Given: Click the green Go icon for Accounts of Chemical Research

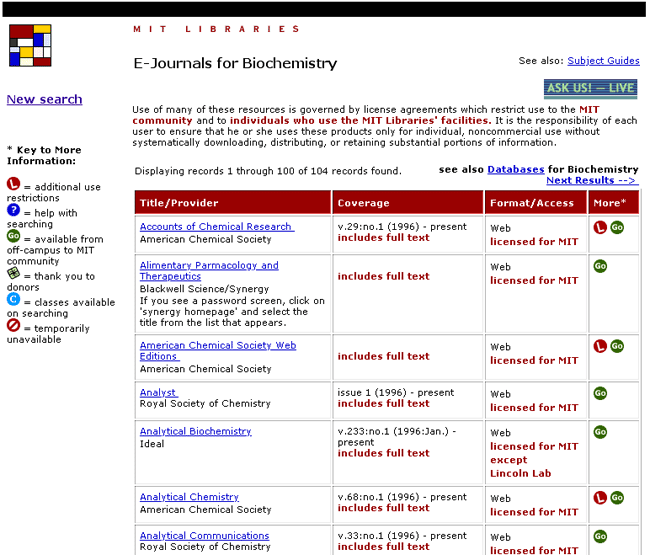Looking at the screenshot, I should pos(617,228).
